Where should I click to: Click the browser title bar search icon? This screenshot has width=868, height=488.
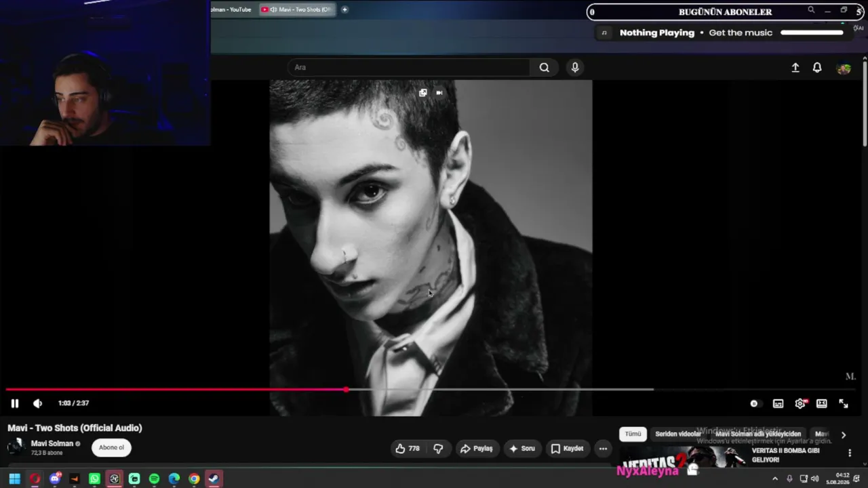811,10
